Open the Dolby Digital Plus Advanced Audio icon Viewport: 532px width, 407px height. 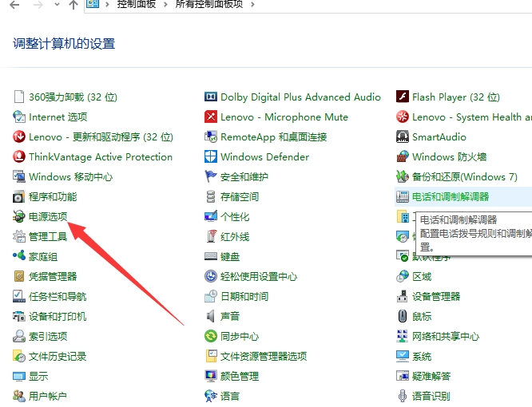pyautogui.click(x=211, y=97)
